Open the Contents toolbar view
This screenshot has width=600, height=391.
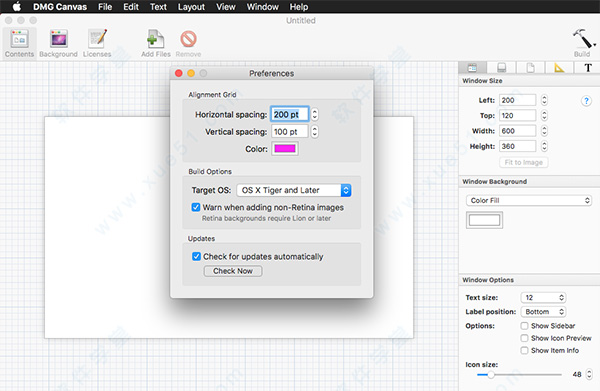coord(20,43)
